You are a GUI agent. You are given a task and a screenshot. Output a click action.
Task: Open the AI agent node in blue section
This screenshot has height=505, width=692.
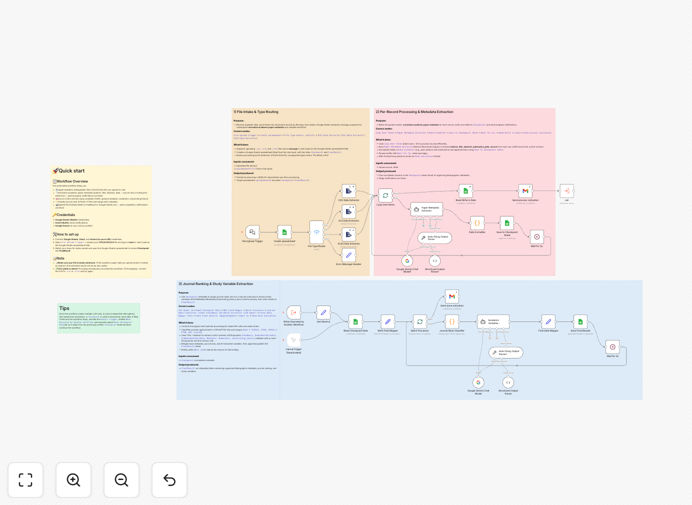[x=493, y=322]
